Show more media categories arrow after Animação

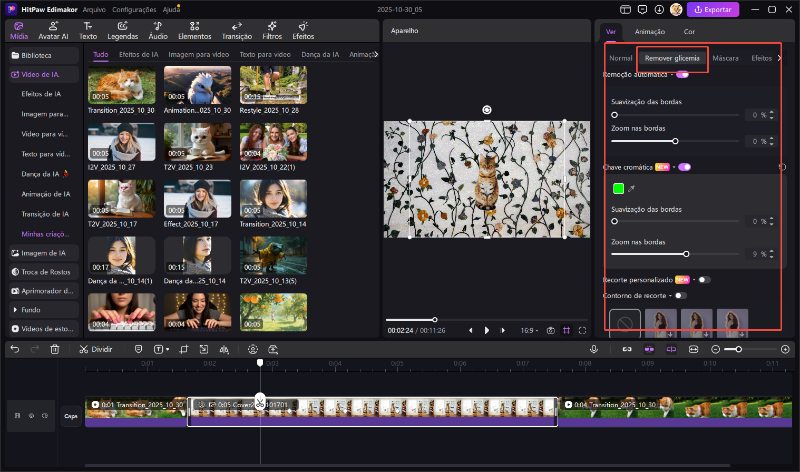pyautogui.click(x=376, y=54)
